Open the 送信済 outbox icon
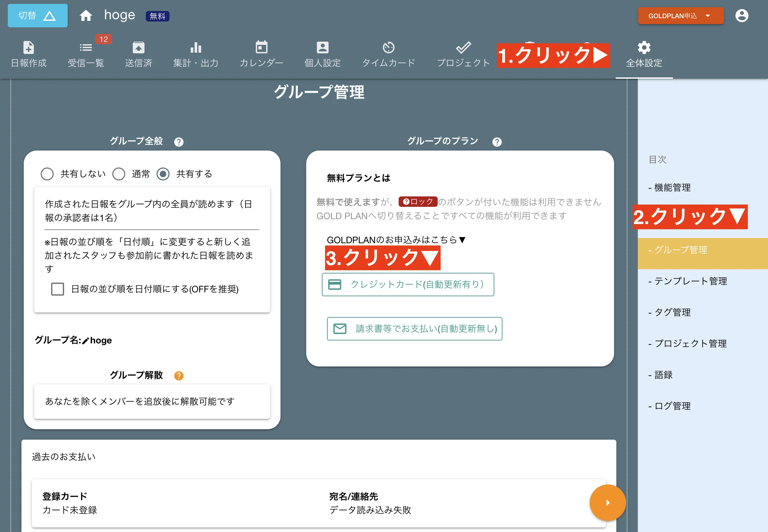 point(138,47)
